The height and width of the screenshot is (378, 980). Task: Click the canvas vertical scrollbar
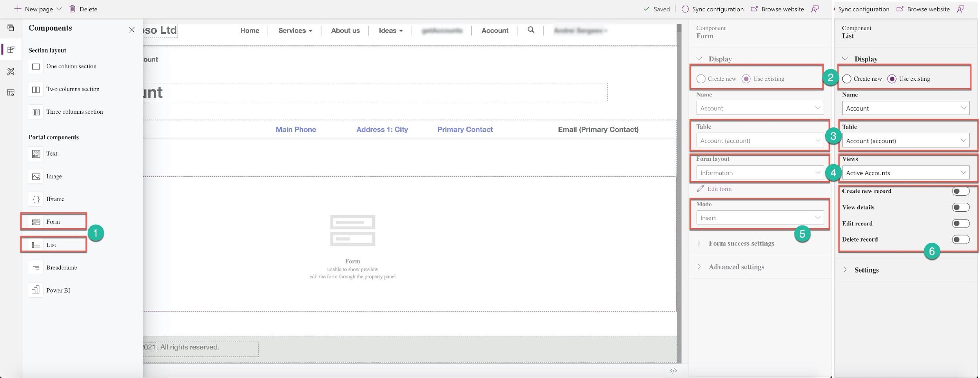click(679, 193)
